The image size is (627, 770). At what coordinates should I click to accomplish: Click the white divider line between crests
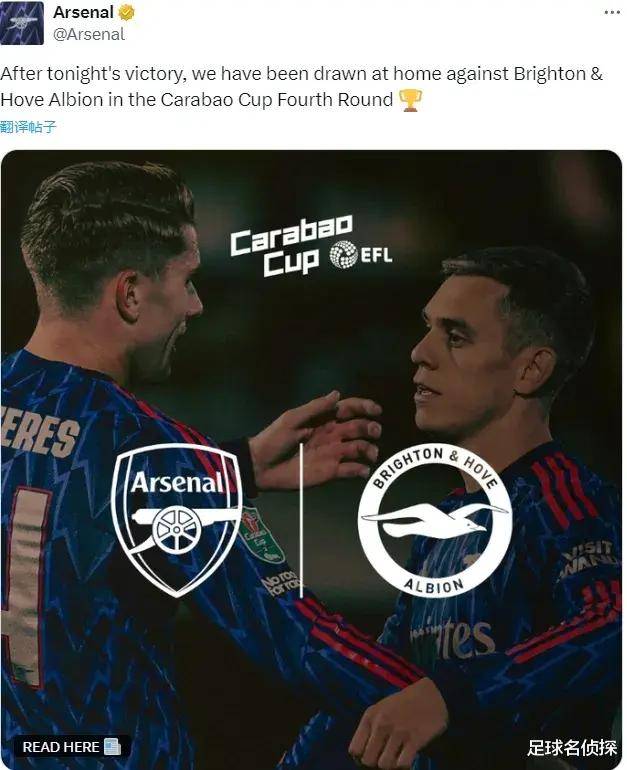pyautogui.click(x=301, y=521)
